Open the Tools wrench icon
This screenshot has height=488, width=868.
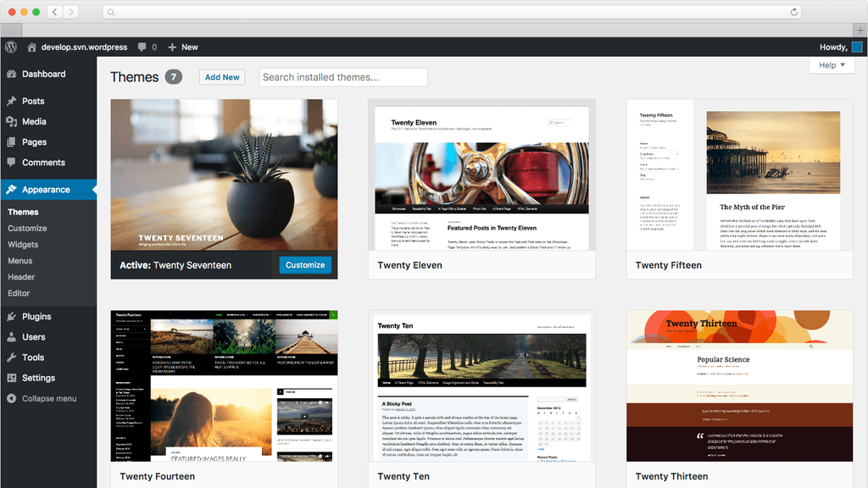(x=12, y=357)
